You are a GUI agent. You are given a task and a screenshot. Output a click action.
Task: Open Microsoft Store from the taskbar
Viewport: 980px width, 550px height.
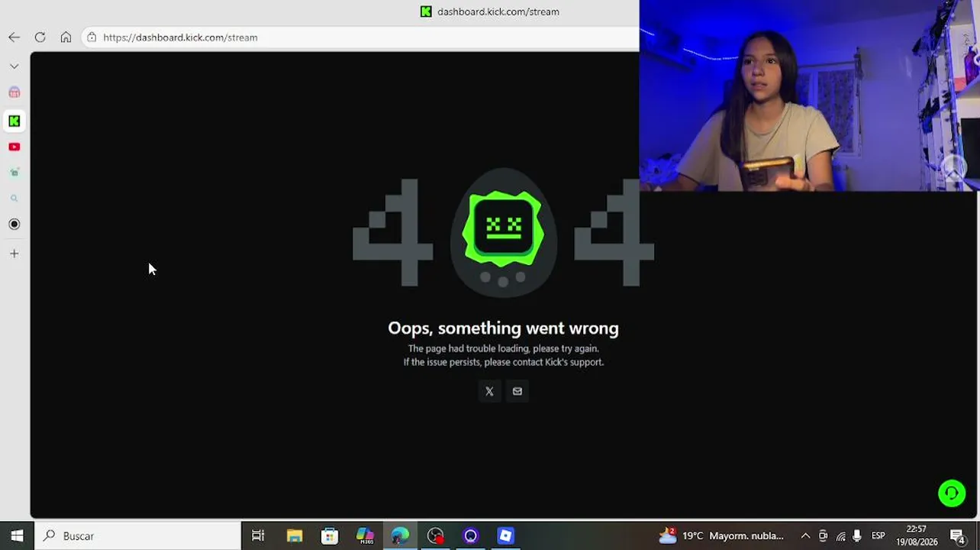[330, 535]
